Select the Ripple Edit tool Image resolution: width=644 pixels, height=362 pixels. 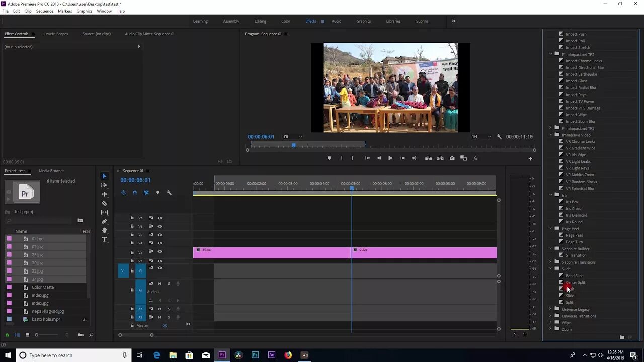click(104, 194)
